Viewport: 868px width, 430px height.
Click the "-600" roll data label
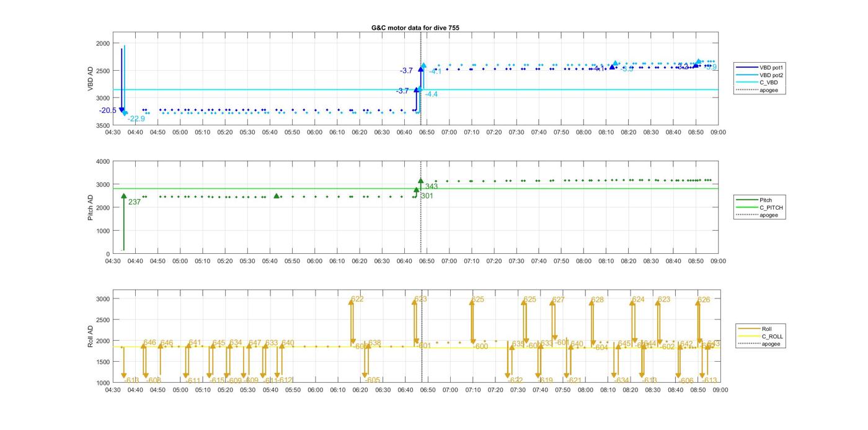480,347
